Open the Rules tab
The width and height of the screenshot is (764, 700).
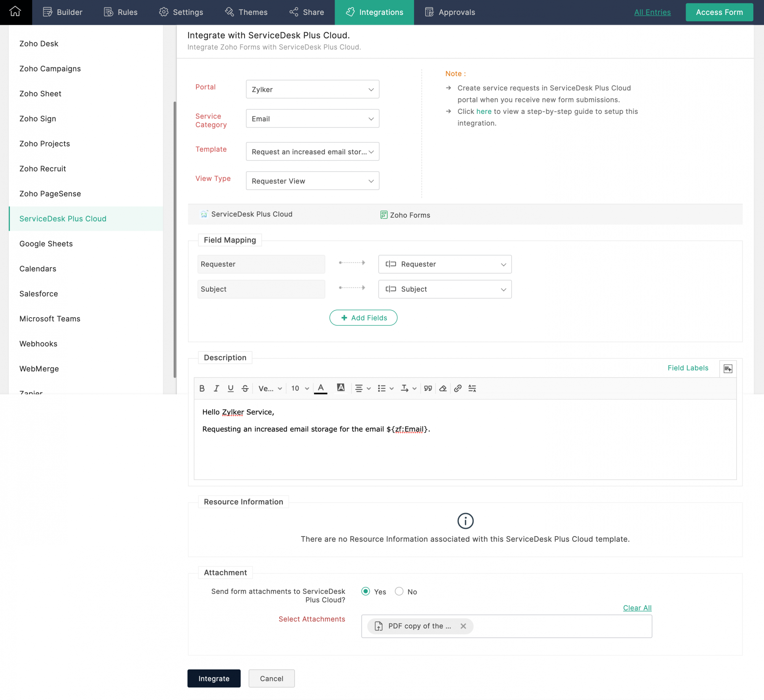[121, 12]
